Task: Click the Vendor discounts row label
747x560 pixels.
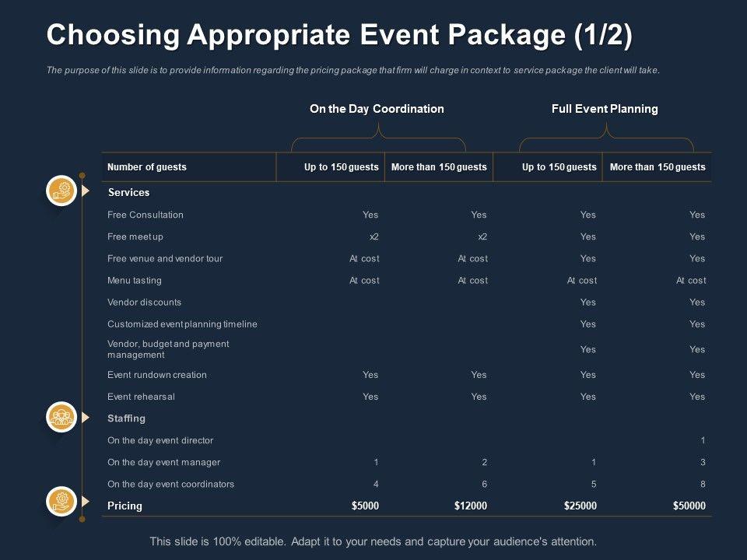Action: [x=144, y=302]
